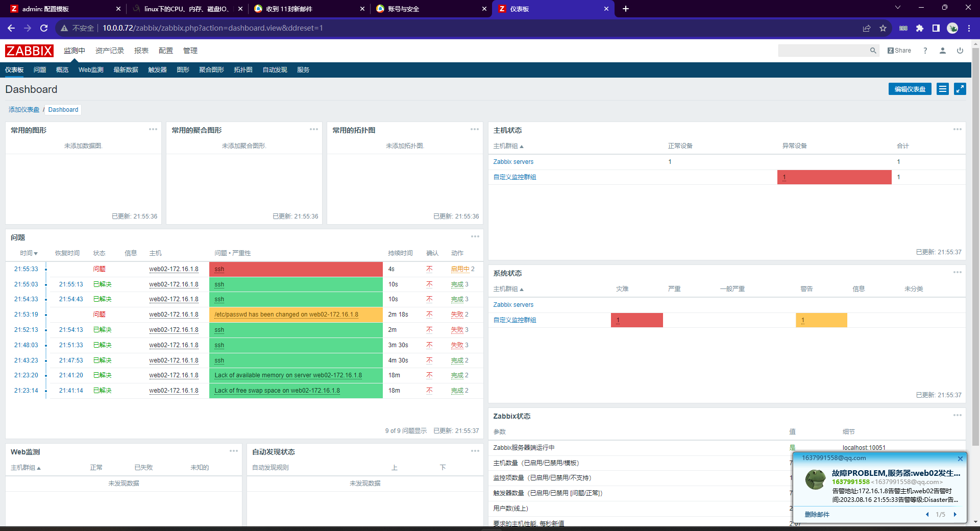The image size is (980, 531).
Task: Open the 自动发现状态 widget menu dots
Action: tap(475, 451)
